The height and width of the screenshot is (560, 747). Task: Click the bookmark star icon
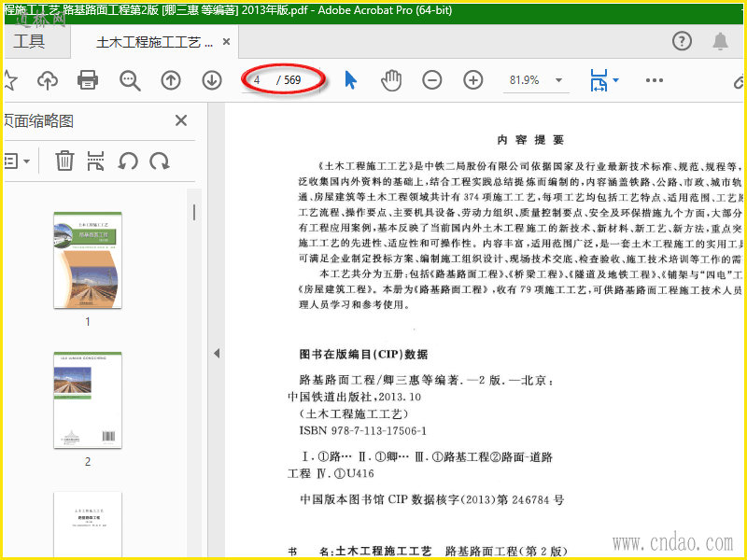click(x=9, y=80)
